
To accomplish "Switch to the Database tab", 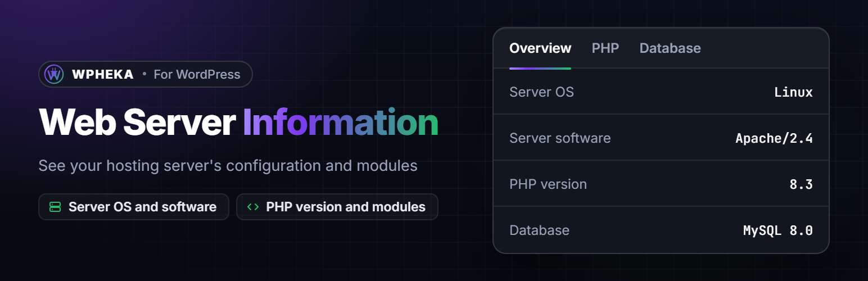I will pyautogui.click(x=670, y=48).
